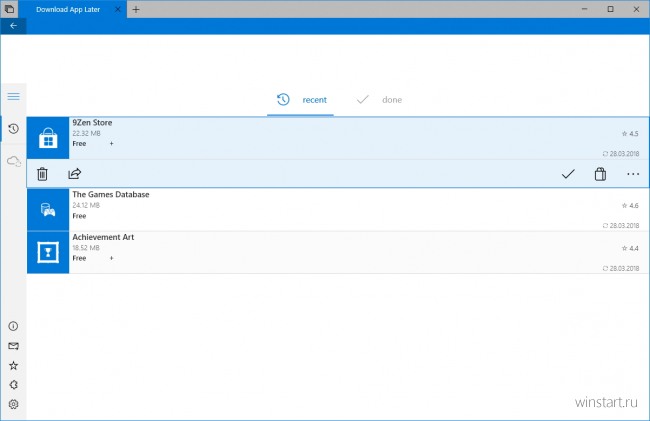Open the info (about) sidebar icon

(13, 326)
